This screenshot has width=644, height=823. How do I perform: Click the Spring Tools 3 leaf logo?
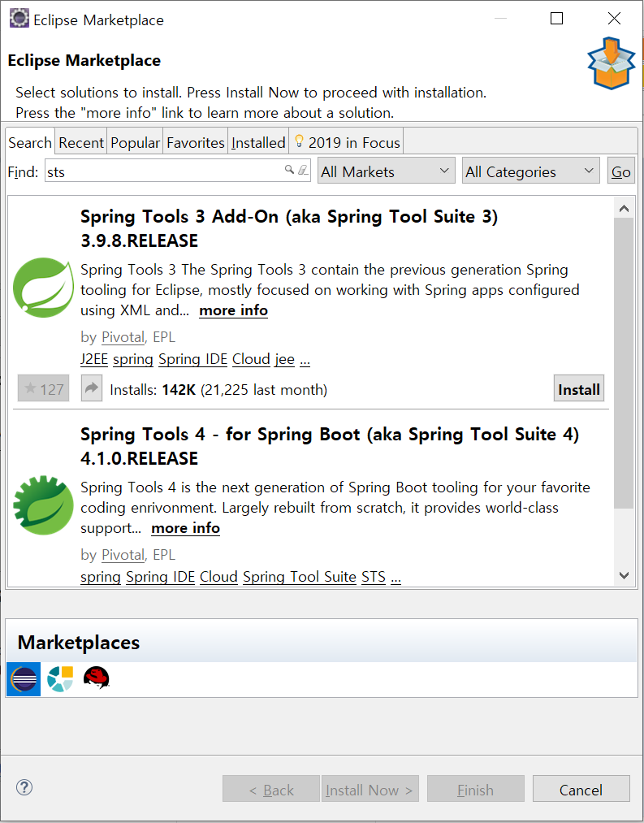click(x=44, y=287)
